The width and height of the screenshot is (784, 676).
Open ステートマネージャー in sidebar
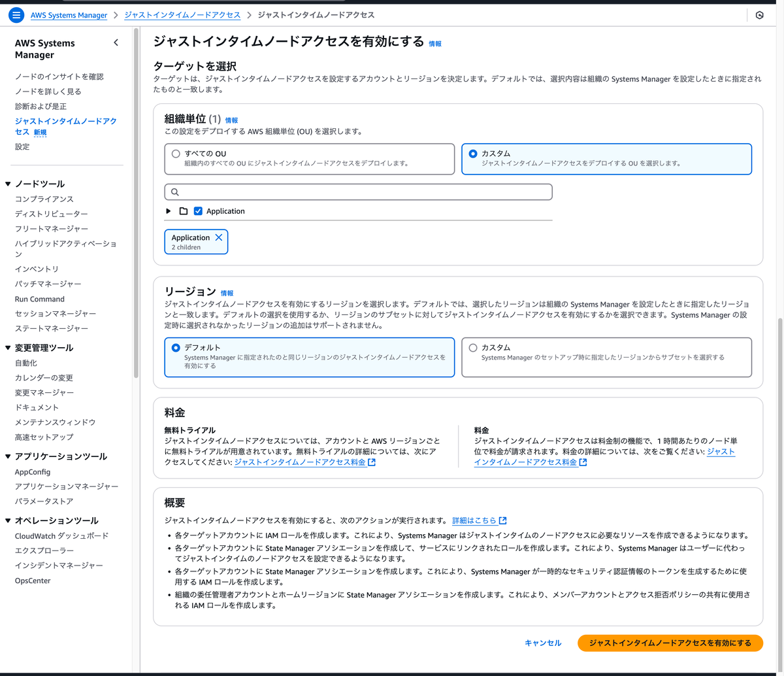52,328
